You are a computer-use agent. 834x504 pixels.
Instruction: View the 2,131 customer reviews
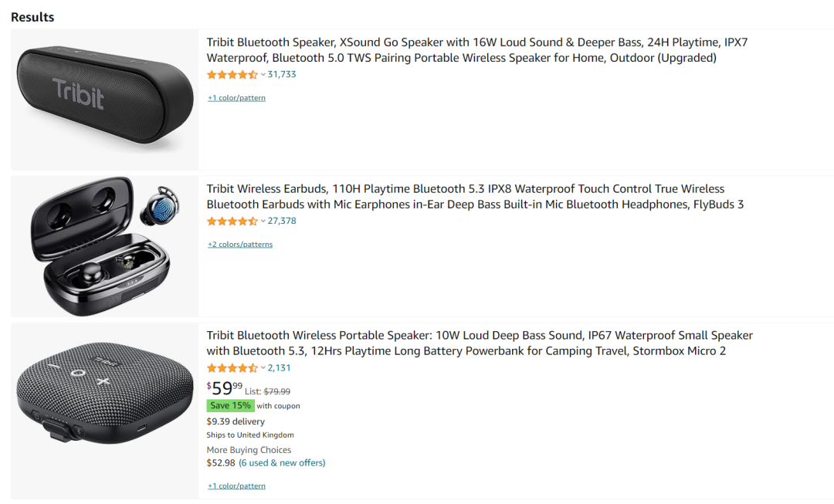point(280,368)
